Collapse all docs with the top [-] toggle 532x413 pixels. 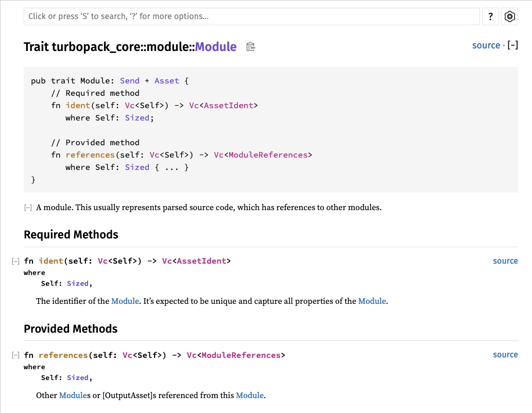pos(512,45)
